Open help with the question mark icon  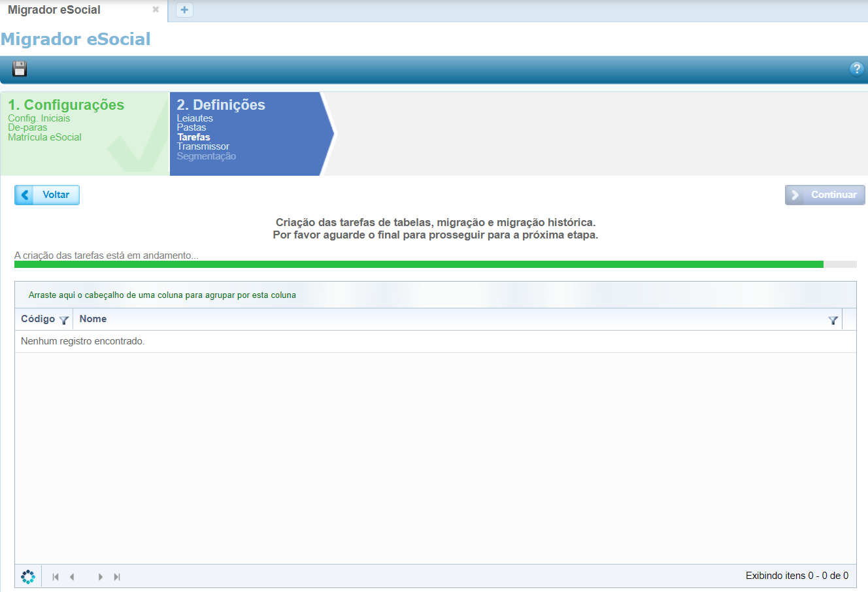(856, 69)
